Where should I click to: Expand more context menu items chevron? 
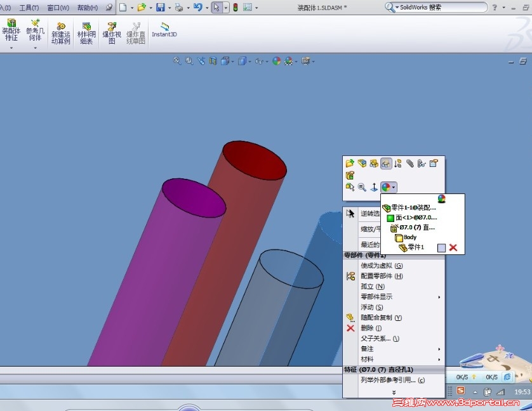click(x=394, y=393)
